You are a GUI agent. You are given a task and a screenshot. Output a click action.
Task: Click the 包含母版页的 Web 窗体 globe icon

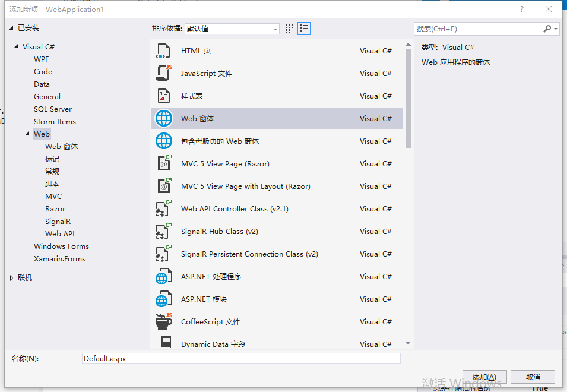coord(164,141)
